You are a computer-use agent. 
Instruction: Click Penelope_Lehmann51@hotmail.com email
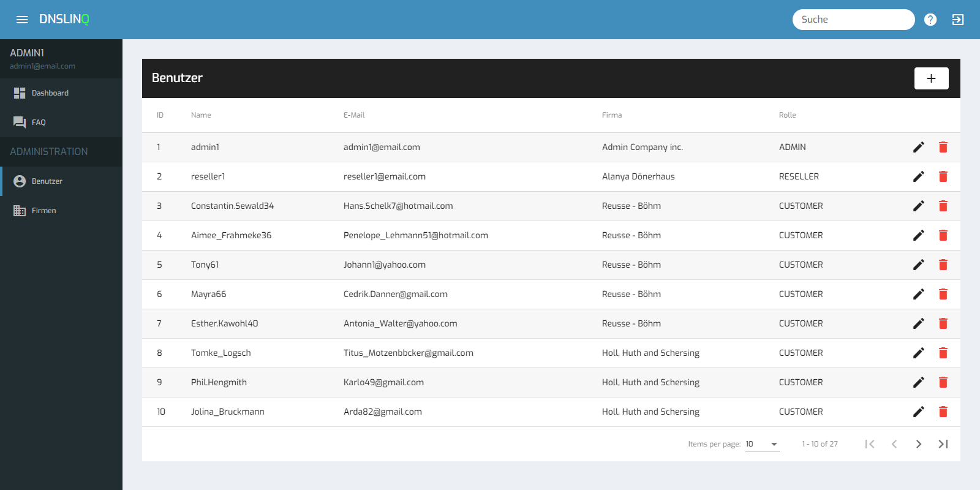[416, 235]
